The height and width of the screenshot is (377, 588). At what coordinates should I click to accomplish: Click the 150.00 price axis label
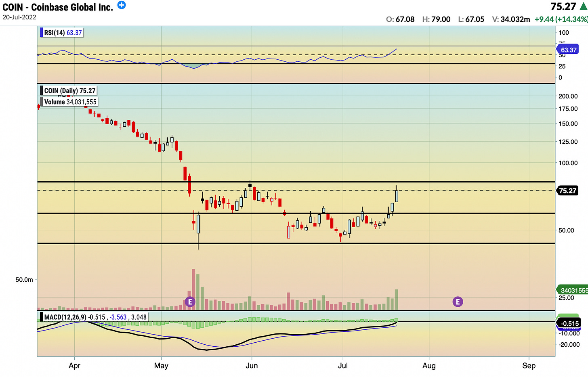point(568,124)
